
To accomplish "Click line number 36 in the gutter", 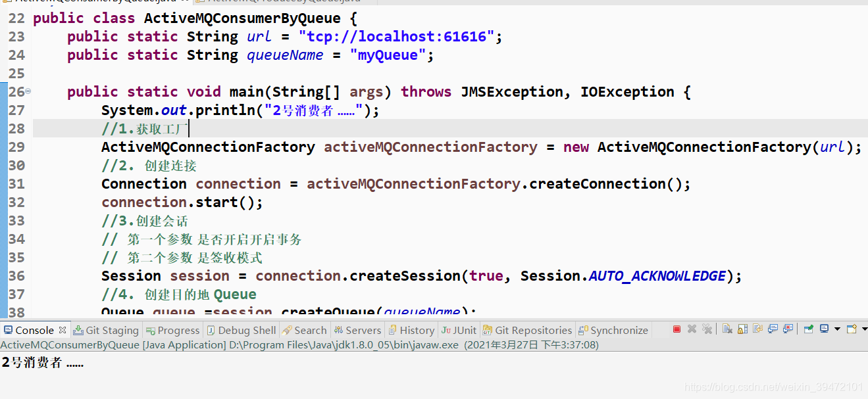I will [16, 275].
